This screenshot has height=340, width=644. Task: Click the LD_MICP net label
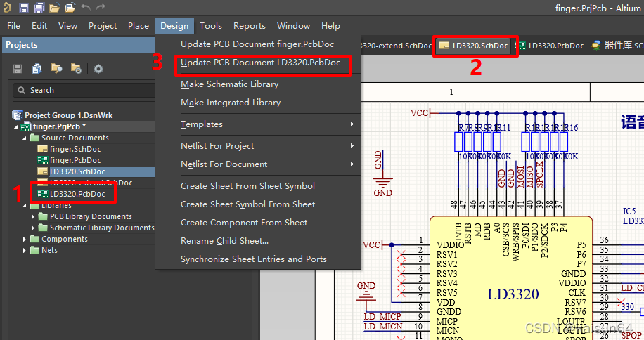(382, 317)
